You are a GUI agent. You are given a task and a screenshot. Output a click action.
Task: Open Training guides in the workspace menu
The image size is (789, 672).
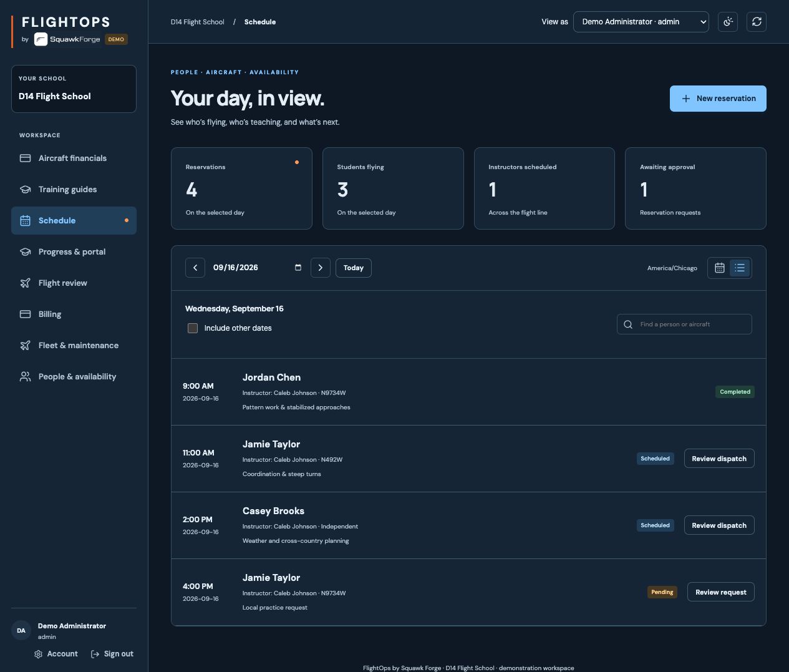click(74, 190)
